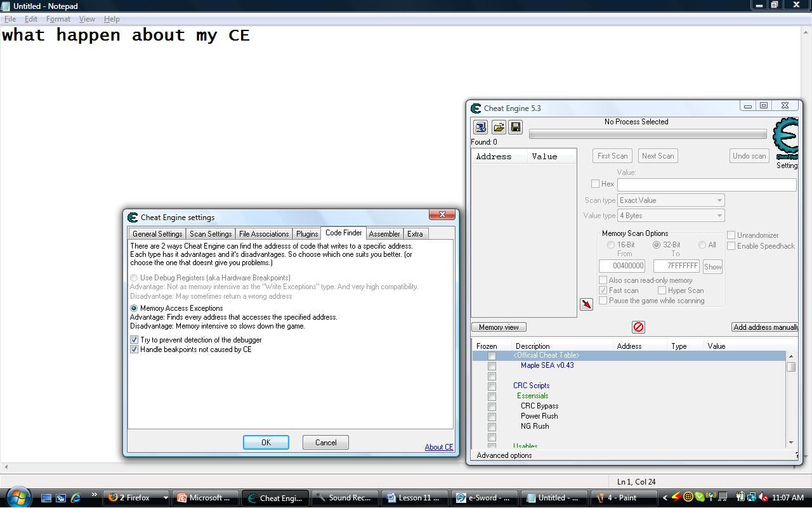This screenshot has height=508, width=812.
Task: Save the current cheat table
Action: tap(515, 127)
